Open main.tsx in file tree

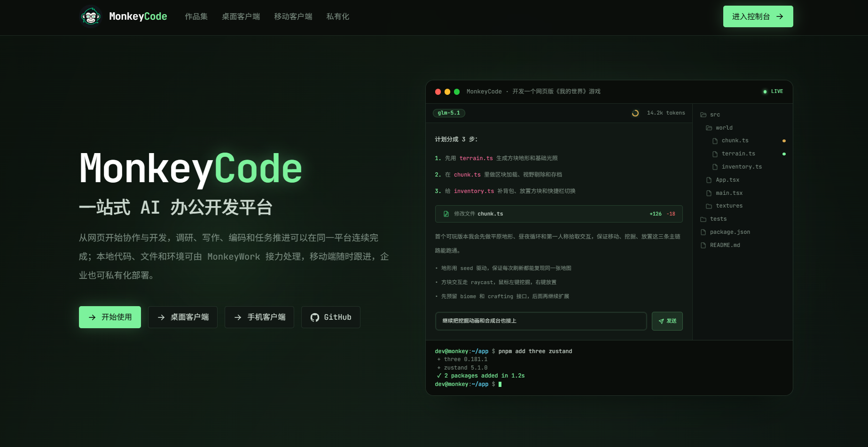pyautogui.click(x=724, y=193)
